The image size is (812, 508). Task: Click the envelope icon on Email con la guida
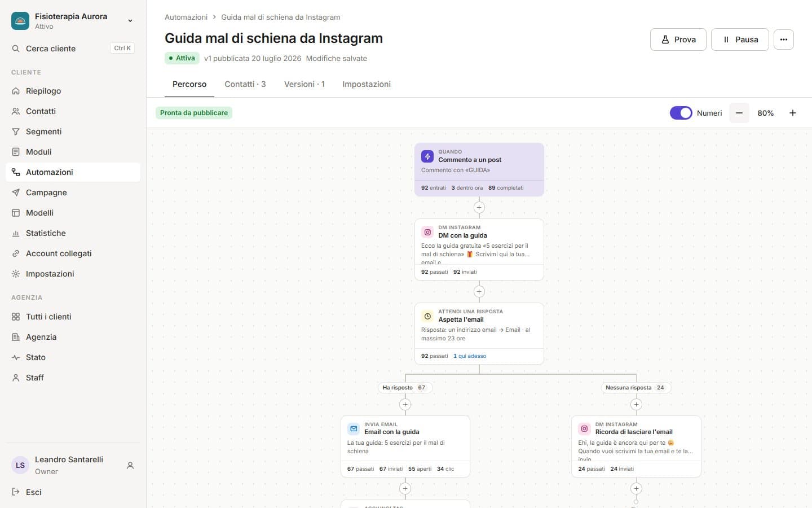coord(354,428)
